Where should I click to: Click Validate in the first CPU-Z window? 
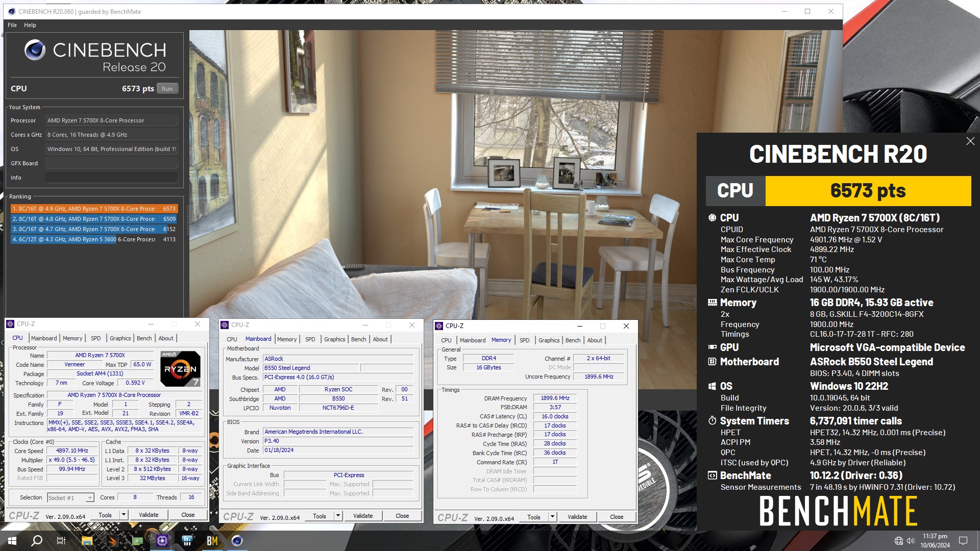click(x=149, y=515)
